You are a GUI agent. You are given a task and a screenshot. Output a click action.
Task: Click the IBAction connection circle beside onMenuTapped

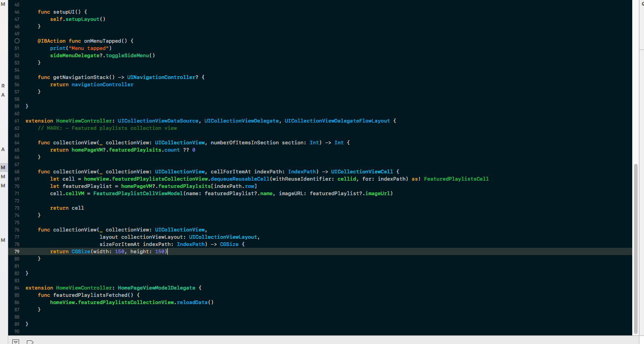(x=17, y=41)
